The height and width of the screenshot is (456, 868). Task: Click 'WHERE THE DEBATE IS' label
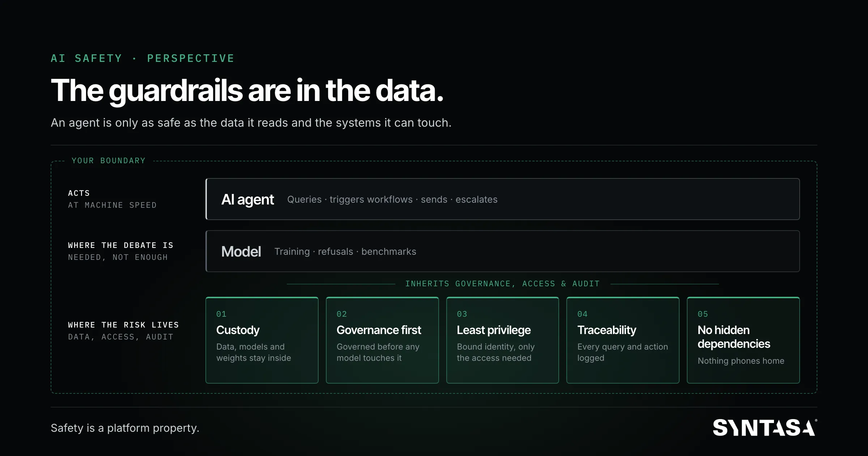[121, 245]
